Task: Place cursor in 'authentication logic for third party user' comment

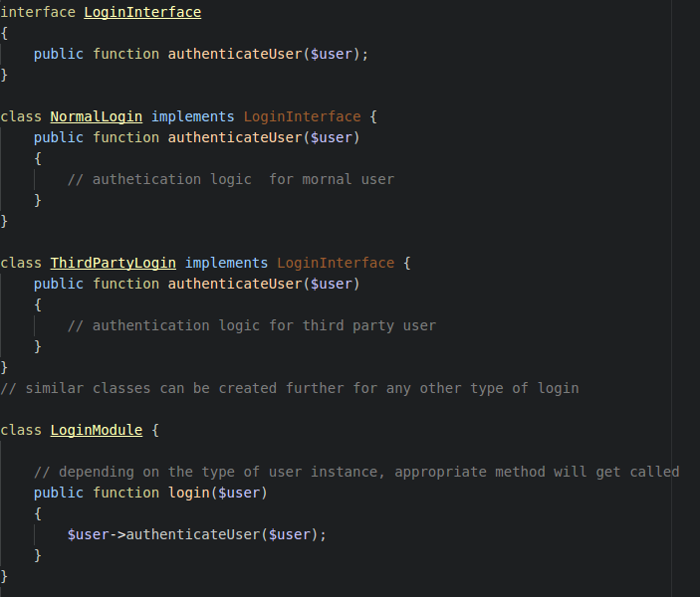Action: pos(252,325)
